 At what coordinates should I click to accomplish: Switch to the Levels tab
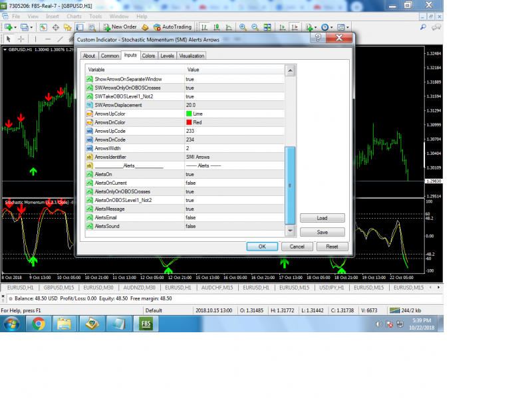point(167,56)
